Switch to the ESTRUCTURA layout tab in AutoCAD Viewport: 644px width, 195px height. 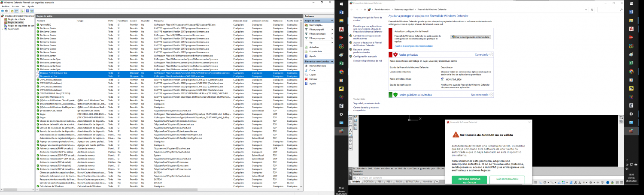[412, 182]
